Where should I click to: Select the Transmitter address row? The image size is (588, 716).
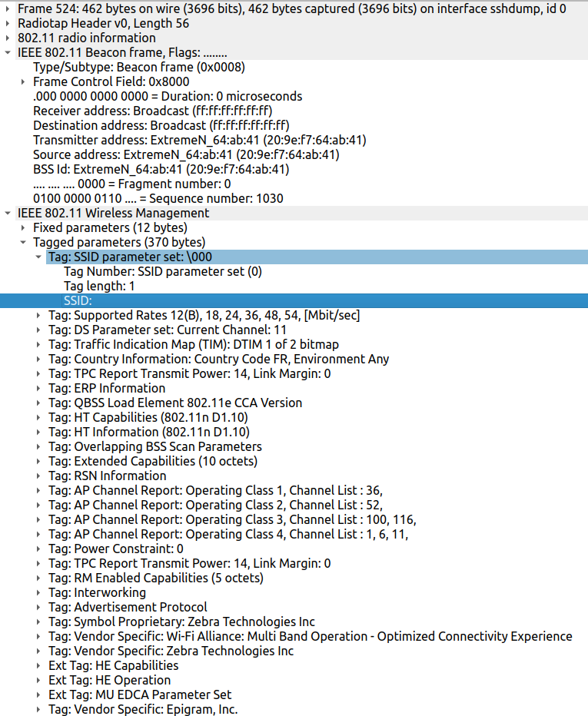(x=294, y=140)
